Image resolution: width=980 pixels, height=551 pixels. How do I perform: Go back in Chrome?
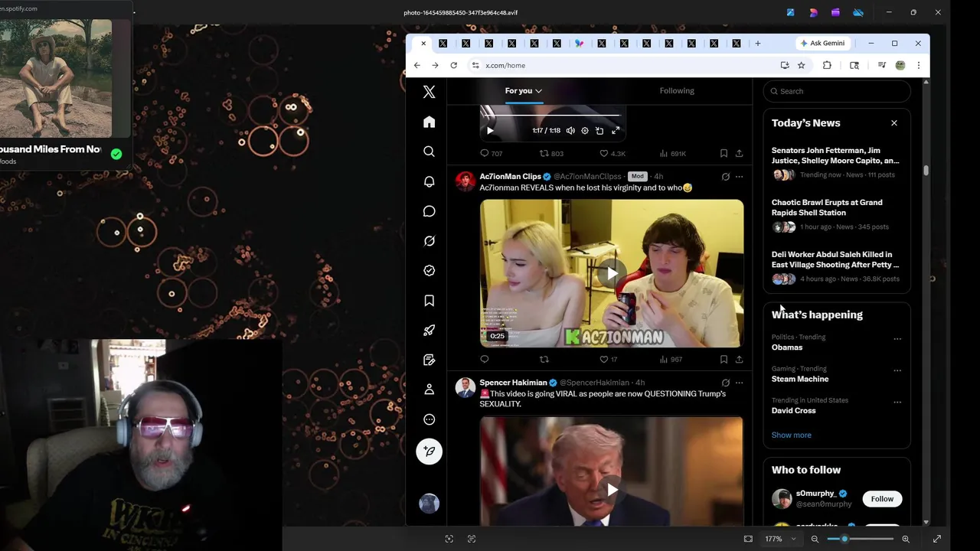[416, 65]
